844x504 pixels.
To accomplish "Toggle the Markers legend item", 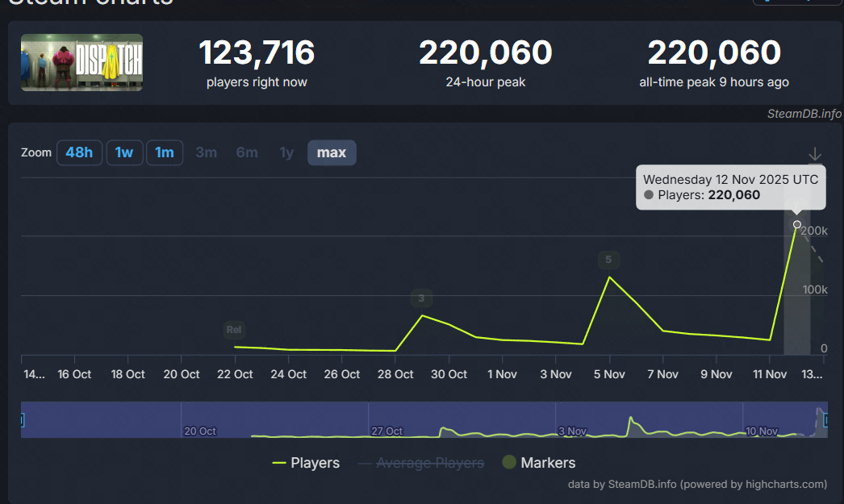I will [539, 463].
